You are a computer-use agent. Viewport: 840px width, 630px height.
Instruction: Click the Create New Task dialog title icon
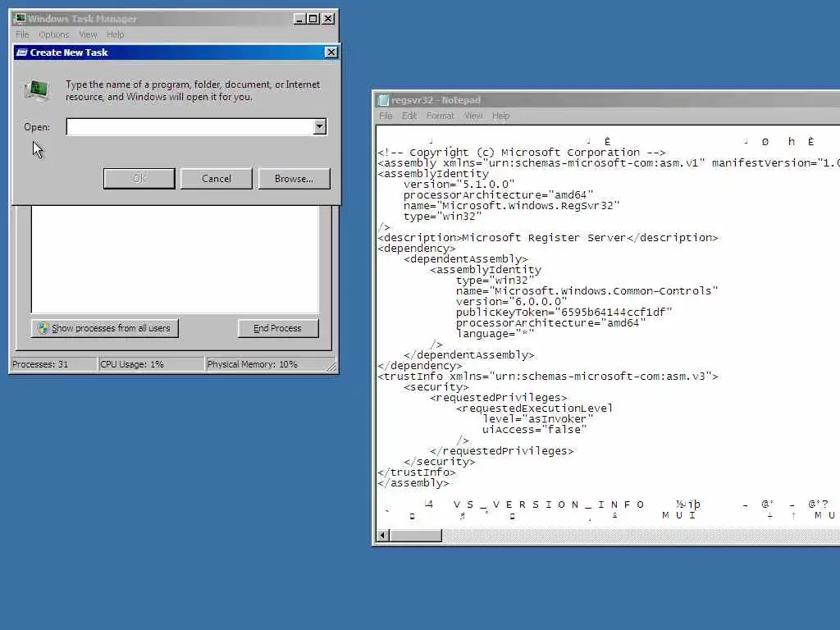(x=22, y=52)
